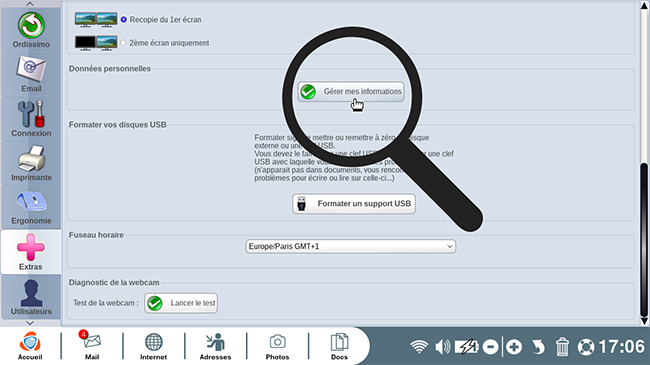Open the Utilisateurs settings section

coord(31,297)
